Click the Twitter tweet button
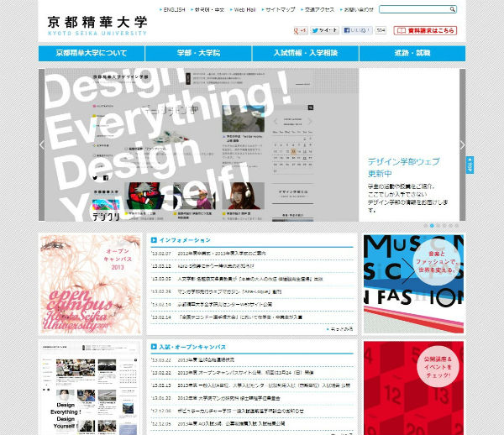The height and width of the screenshot is (435, 504). pos(324,30)
